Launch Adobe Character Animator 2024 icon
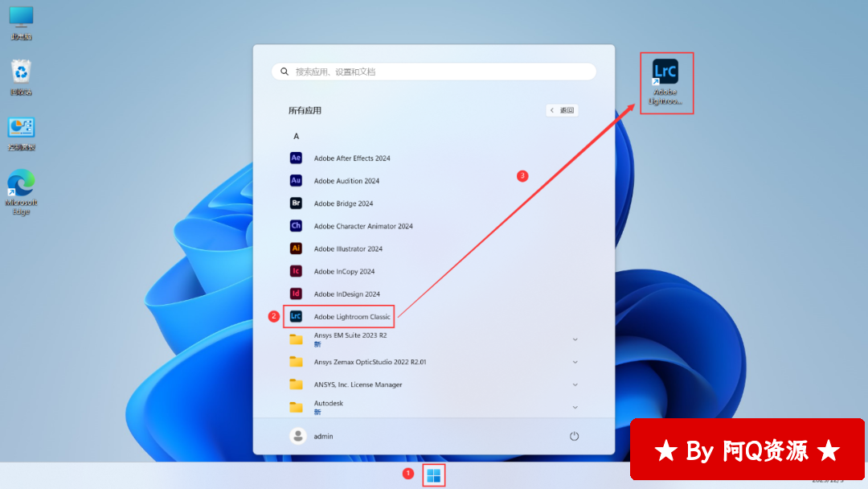 coord(296,226)
